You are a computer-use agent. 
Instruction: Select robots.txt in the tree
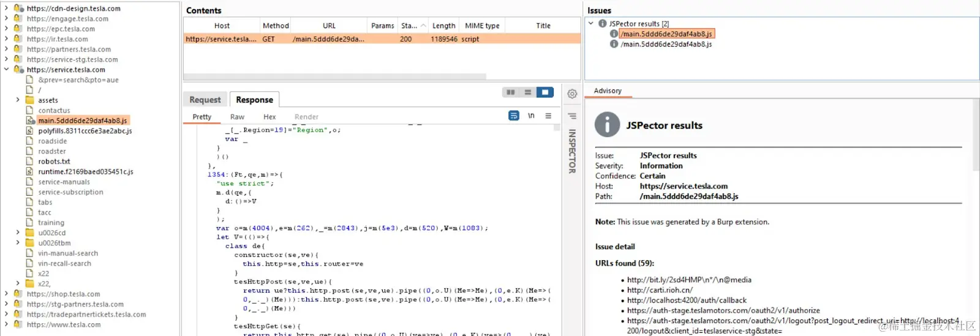click(x=54, y=162)
